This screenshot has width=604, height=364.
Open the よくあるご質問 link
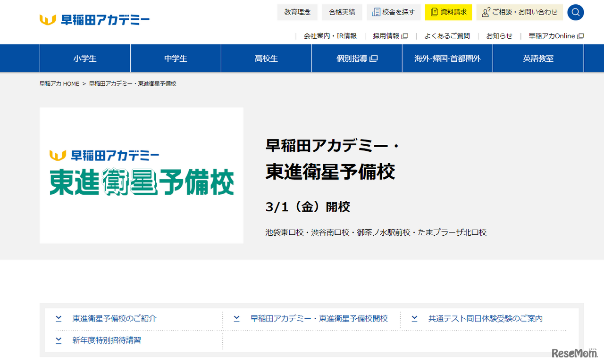pyautogui.click(x=447, y=35)
